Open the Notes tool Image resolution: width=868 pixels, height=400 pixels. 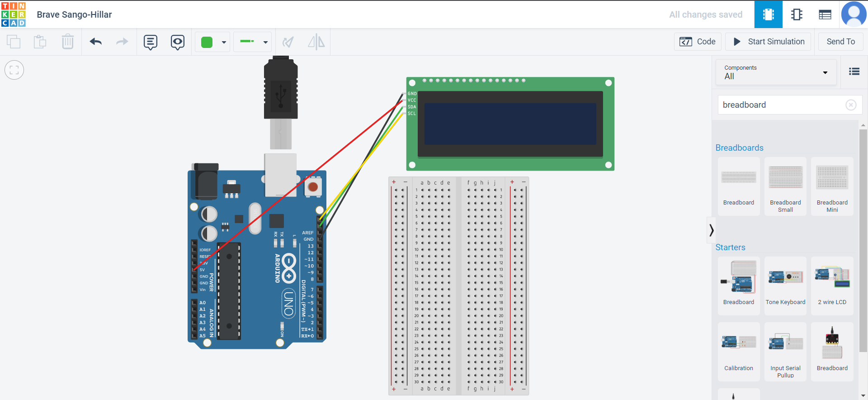point(151,42)
